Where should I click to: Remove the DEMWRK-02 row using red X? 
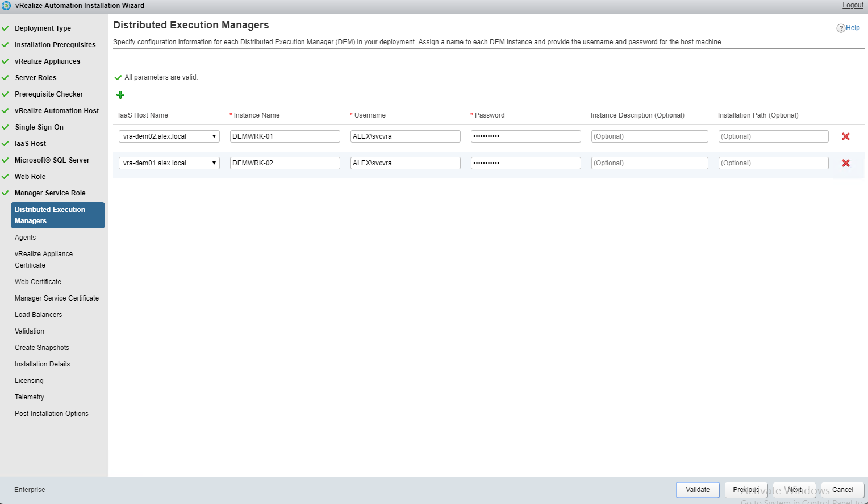pyautogui.click(x=845, y=163)
